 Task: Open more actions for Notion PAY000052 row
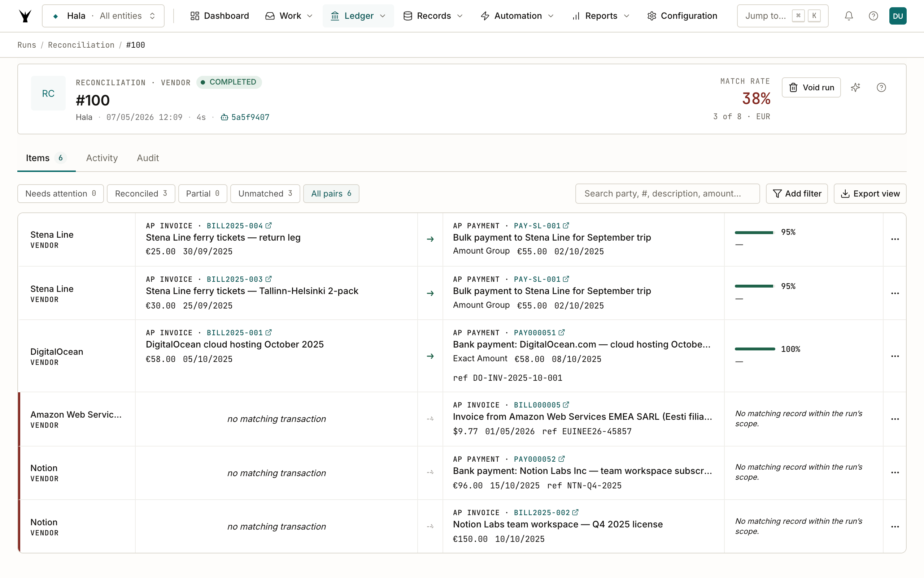895,473
